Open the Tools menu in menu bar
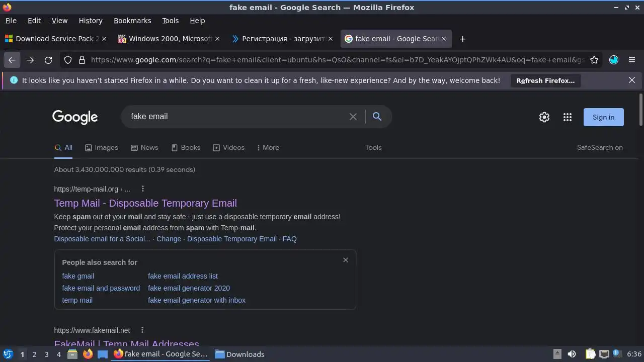 pos(170,21)
